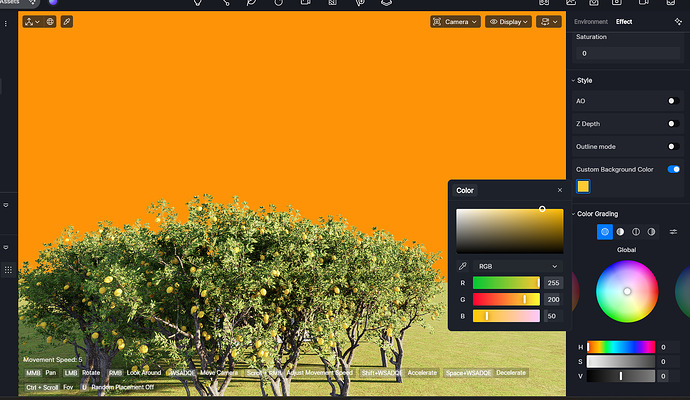The width and height of the screenshot is (690, 400).
Task: Click the G channel slider
Action: point(506,300)
